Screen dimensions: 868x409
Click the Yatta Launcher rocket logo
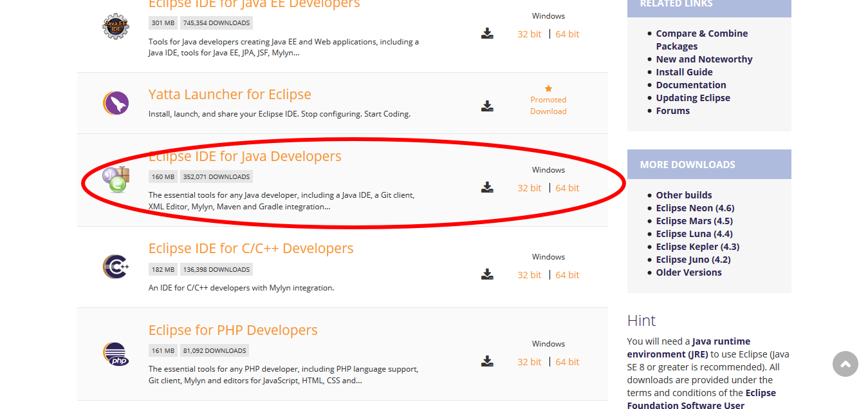tap(116, 103)
